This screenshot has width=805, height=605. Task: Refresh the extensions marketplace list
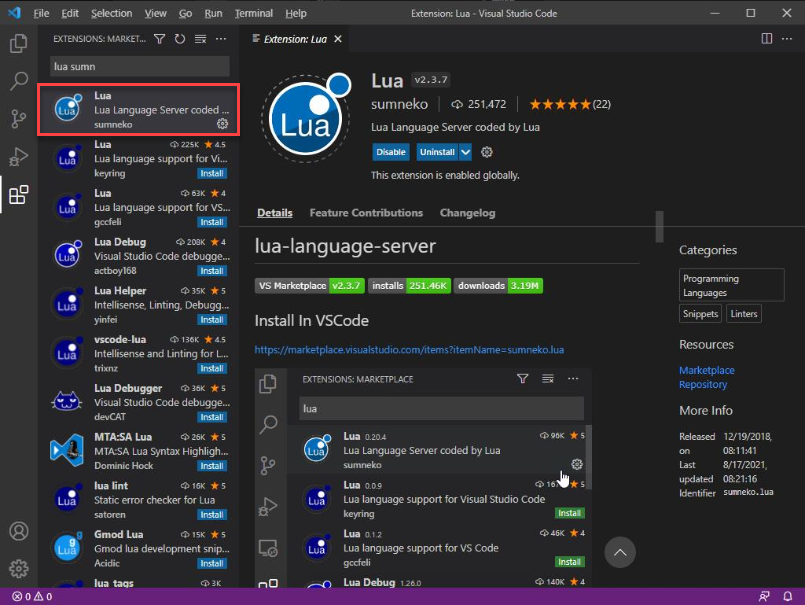[180, 39]
